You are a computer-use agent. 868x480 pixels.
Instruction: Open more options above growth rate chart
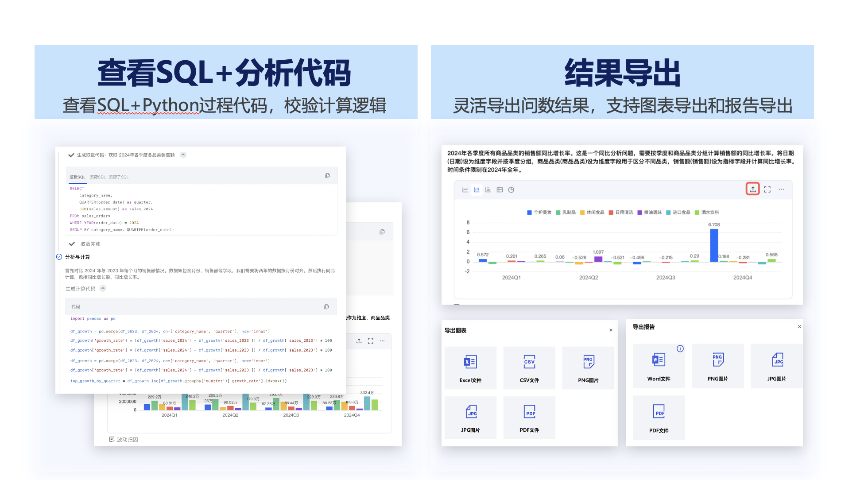pyautogui.click(x=781, y=189)
